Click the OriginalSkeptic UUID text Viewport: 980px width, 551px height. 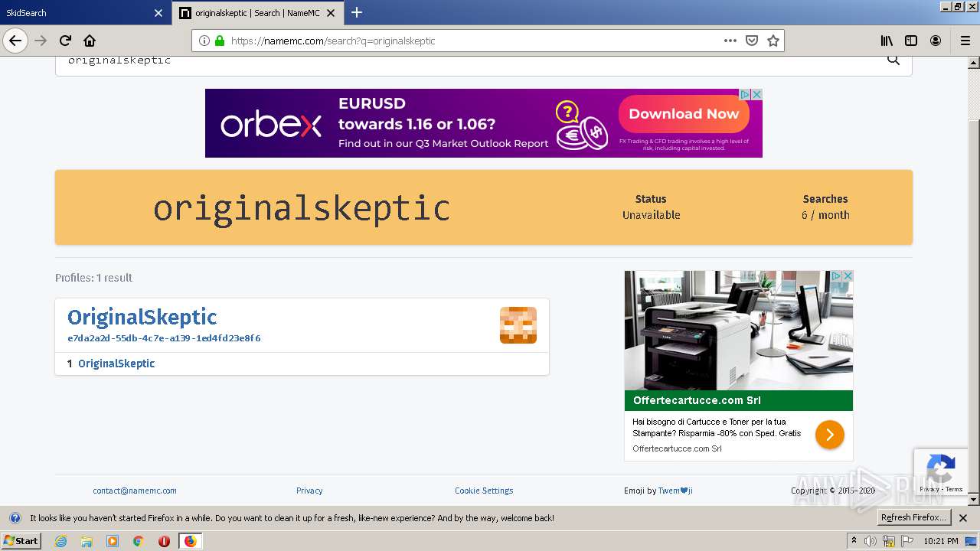point(164,338)
